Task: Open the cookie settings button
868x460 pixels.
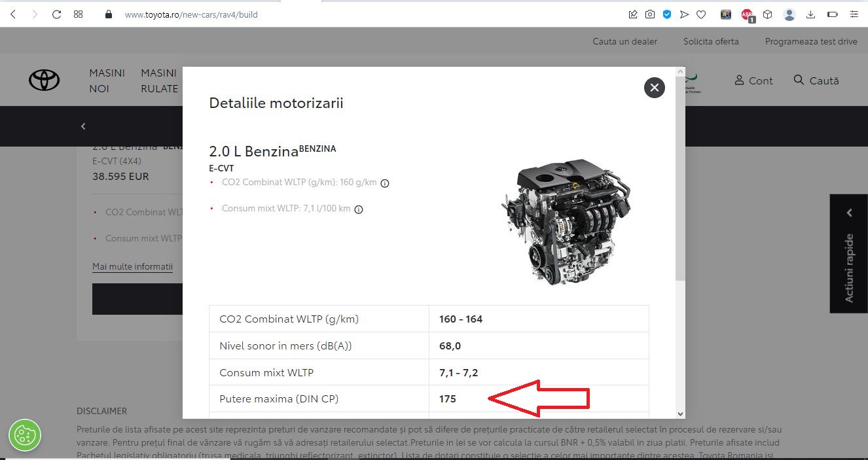Action: 25,435
